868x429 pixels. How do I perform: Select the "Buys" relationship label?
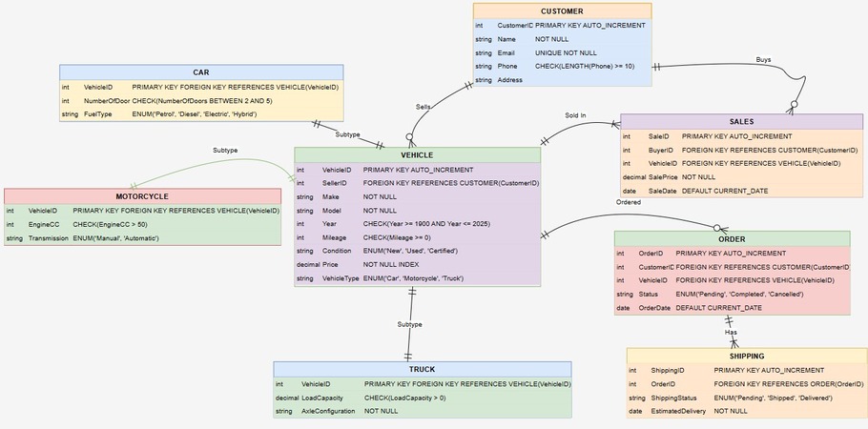[764, 60]
